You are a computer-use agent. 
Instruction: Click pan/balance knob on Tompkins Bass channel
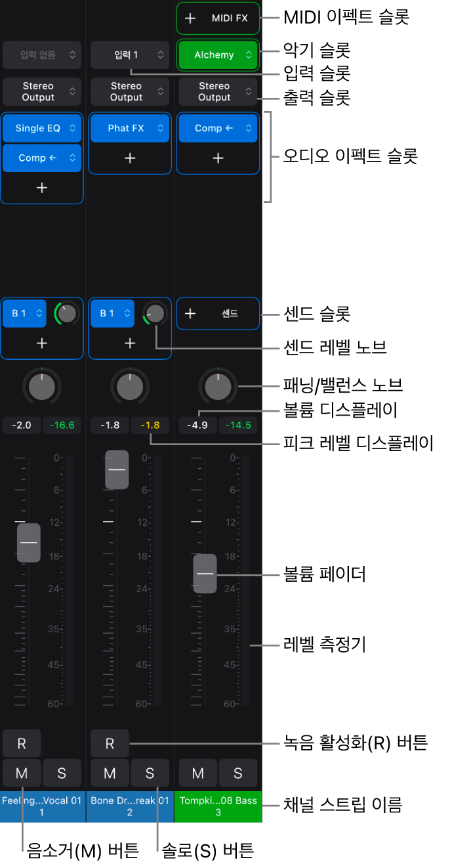(x=218, y=387)
